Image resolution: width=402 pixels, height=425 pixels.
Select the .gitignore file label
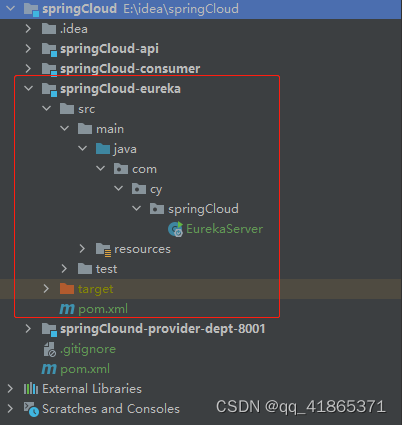pyautogui.click(x=88, y=349)
